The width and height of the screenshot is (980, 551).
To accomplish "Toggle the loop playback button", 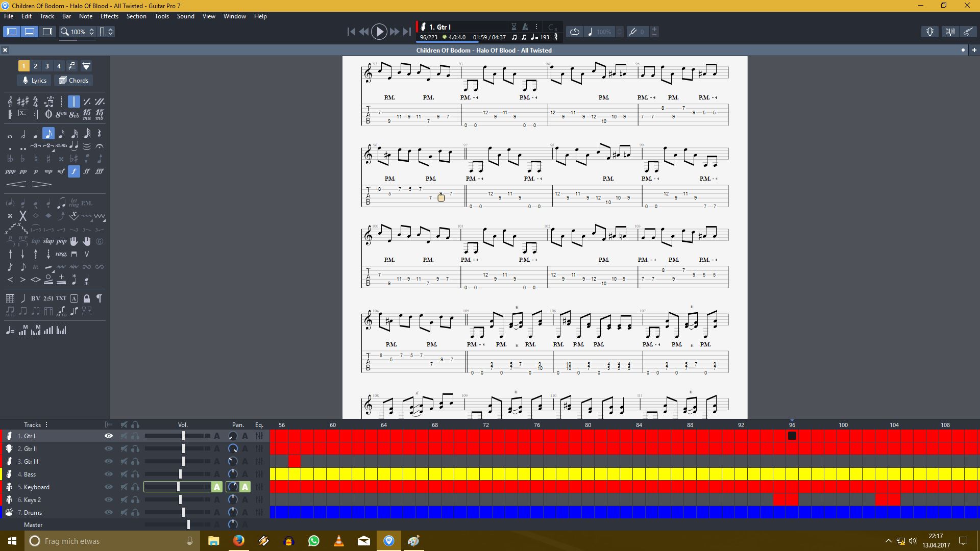I will tap(575, 32).
